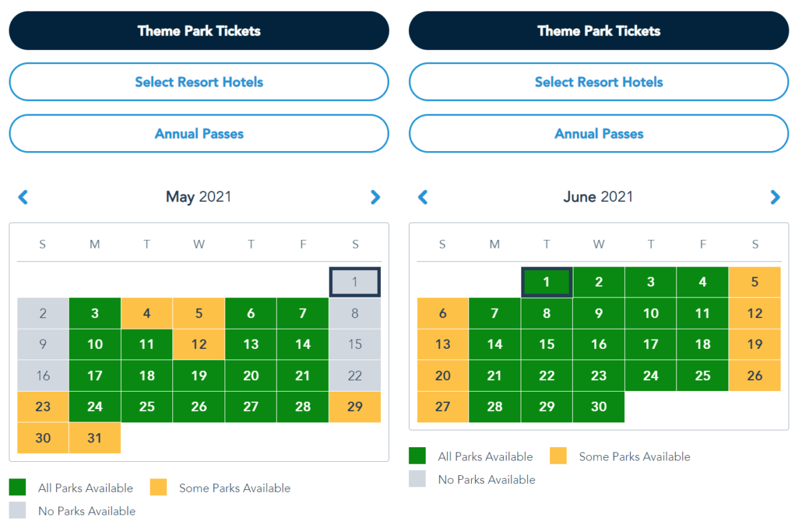The image size is (802, 532).
Task: Select Theme Park Tickets tab above June calendar
Action: [x=599, y=31]
